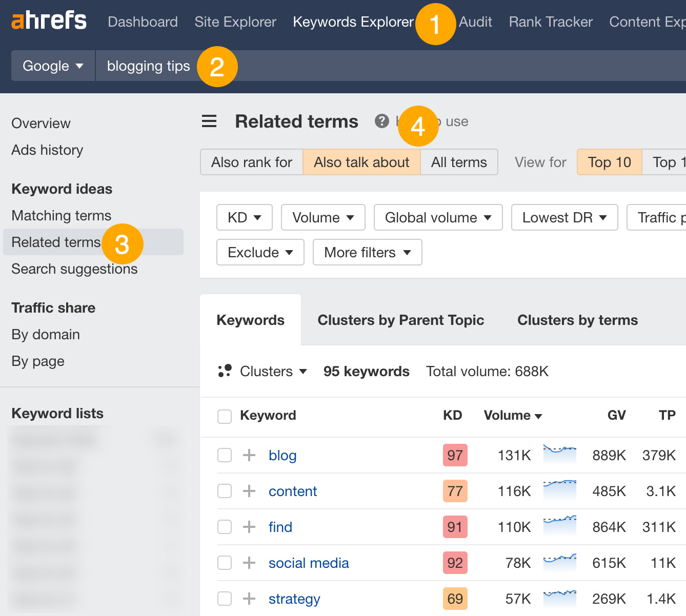
Task: Open the volume trend chart for "content"
Action: (x=559, y=491)
